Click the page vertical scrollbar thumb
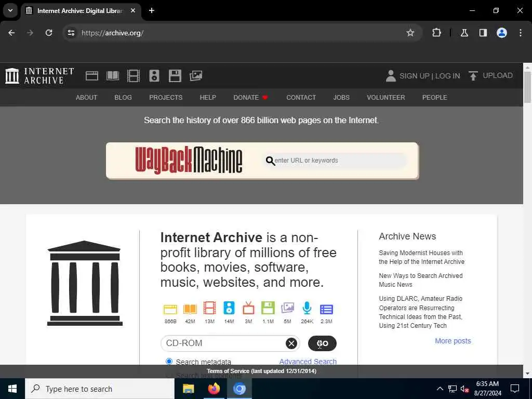Screen dimensions: 532x399 (x=528, y=87)
